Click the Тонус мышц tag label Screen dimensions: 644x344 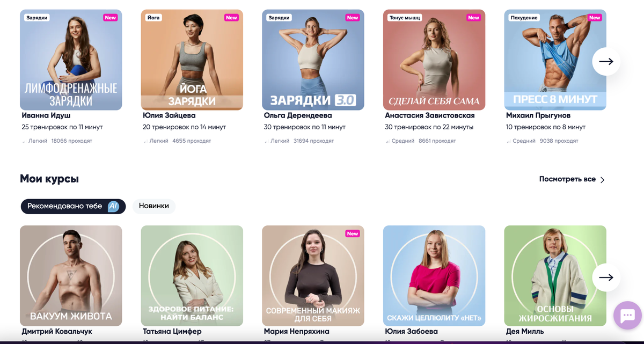[405, 18]
